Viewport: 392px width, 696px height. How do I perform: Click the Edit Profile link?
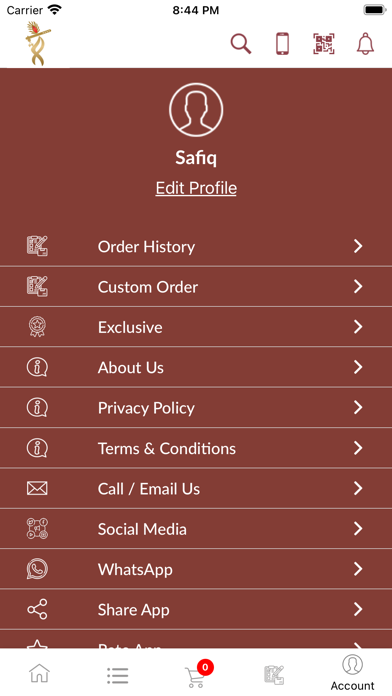(196, 188)
